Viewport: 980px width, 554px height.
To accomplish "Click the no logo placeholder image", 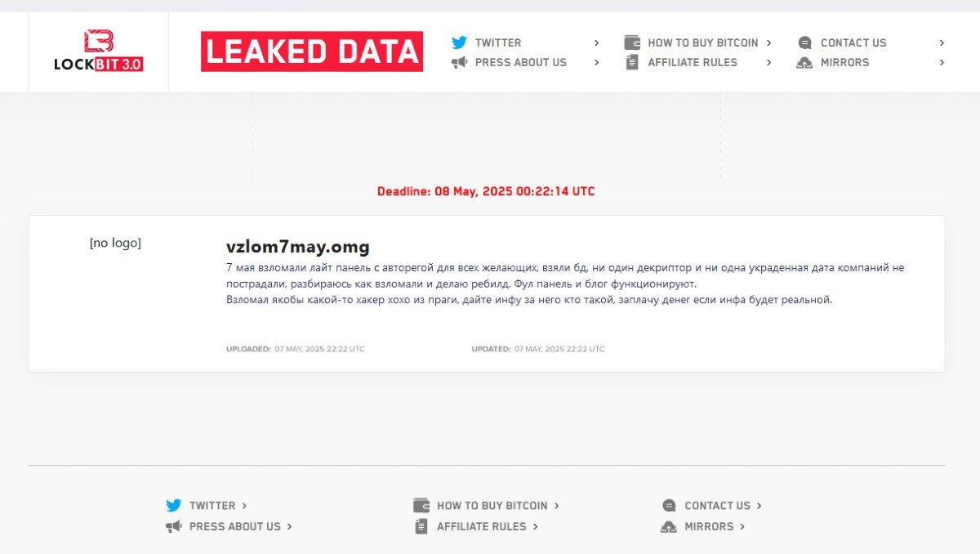I will point(115,243).
